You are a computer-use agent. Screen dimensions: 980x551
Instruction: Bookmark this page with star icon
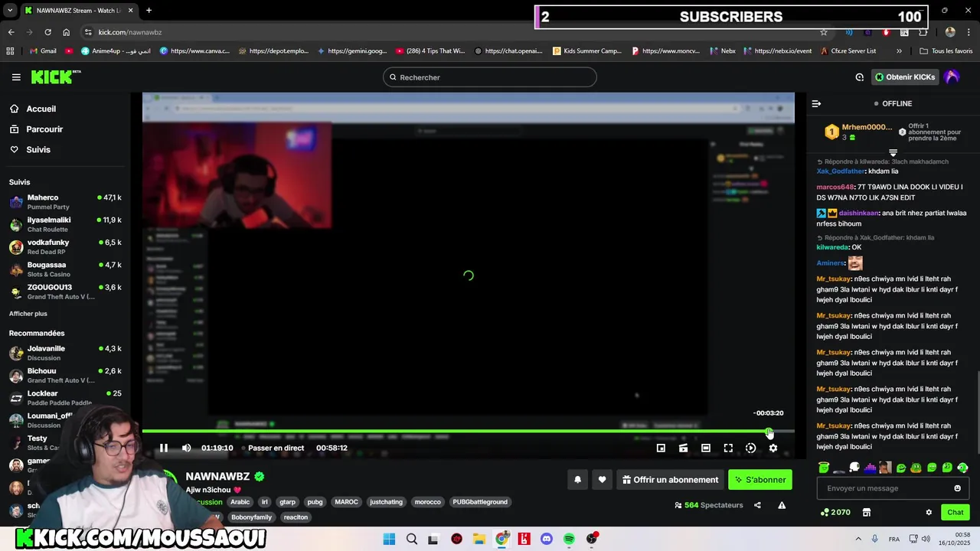[x=824, y=32]
